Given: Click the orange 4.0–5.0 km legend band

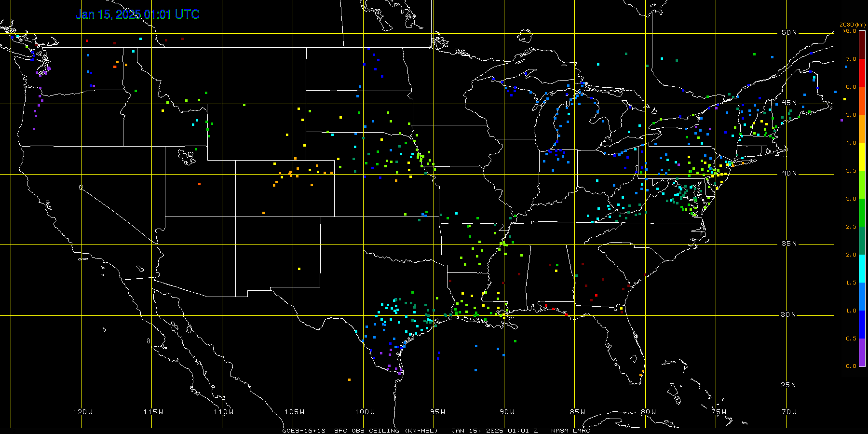Looking at the screenshot, I should [x=862, y=129].
